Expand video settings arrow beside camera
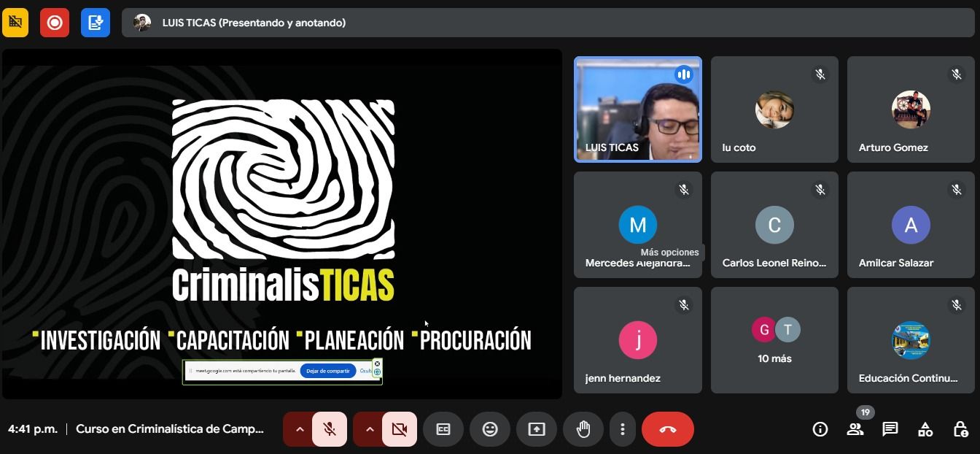The width and height of the screenshot is (980, 454). click(x=369, y=429)
